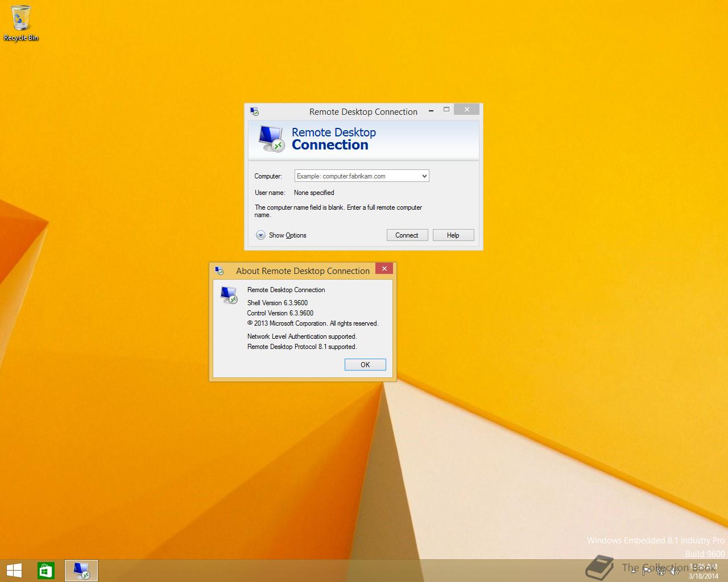Viewport: 728px width, 582px height.
Task: Click "Remote Desktop Protocol 8.1 supported." text
Action: coord(302,347)
